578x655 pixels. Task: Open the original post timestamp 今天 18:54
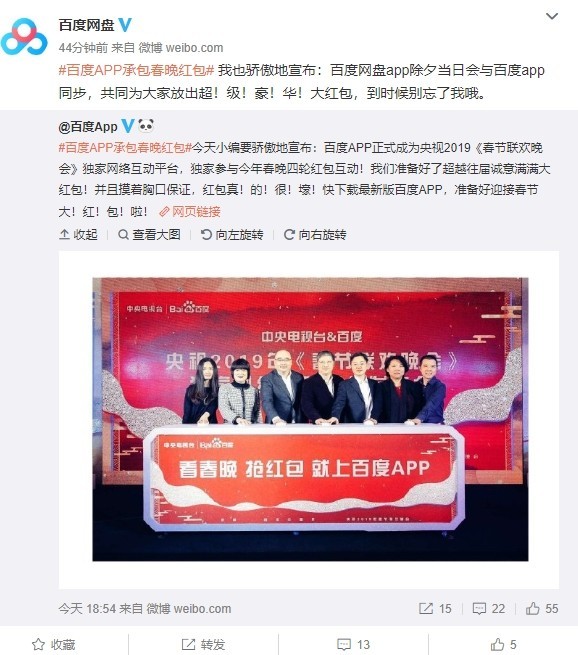(x=87, y=609)
